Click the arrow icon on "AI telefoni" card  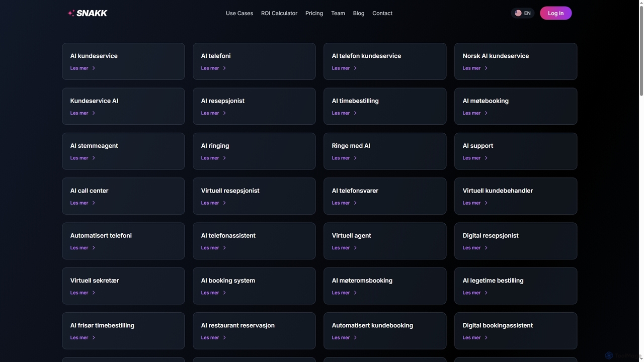tap(224, 68)
